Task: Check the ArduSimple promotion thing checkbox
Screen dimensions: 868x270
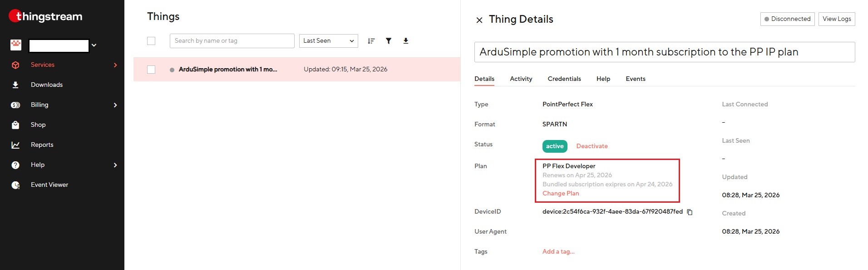Action: 151,70
